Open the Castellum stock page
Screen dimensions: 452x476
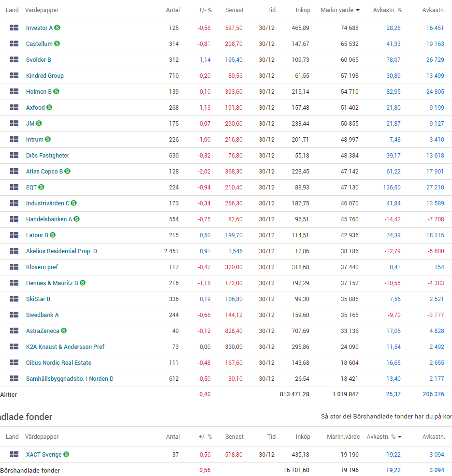pos(39,43)
